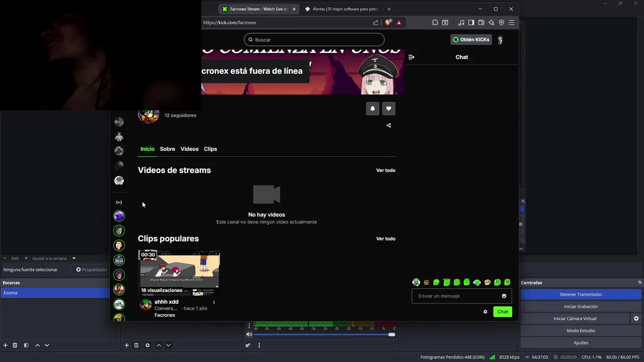Open Propiedades button in OBS
The height and width of the screenshot is (362, 644).
(x=92, y=270)
